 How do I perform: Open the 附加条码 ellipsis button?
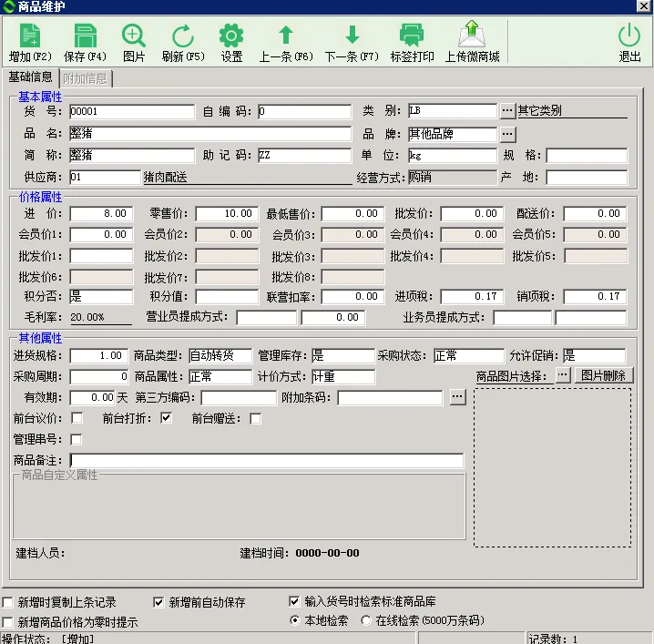point(457,397)
